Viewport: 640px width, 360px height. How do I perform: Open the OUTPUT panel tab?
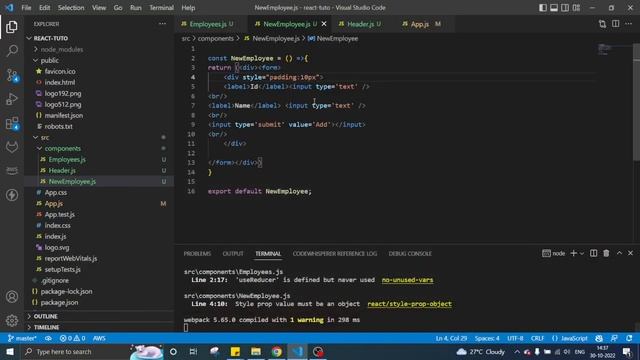[233, 253]
